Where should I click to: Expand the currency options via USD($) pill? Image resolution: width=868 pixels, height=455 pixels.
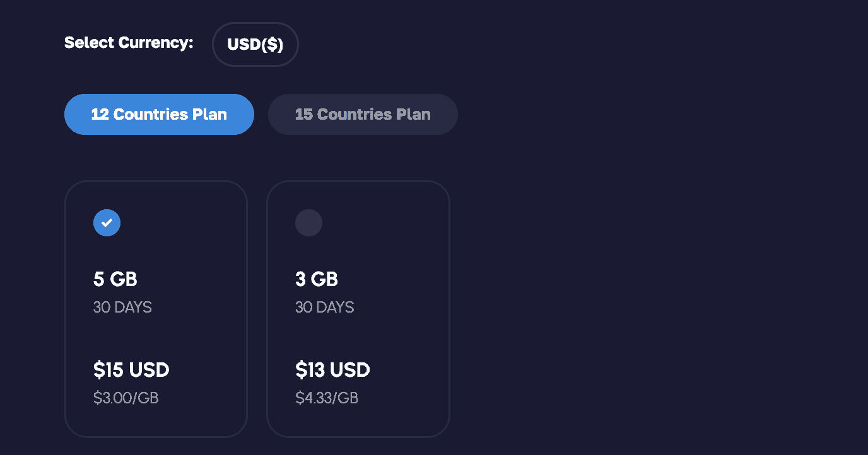click(x=255, y=43)
